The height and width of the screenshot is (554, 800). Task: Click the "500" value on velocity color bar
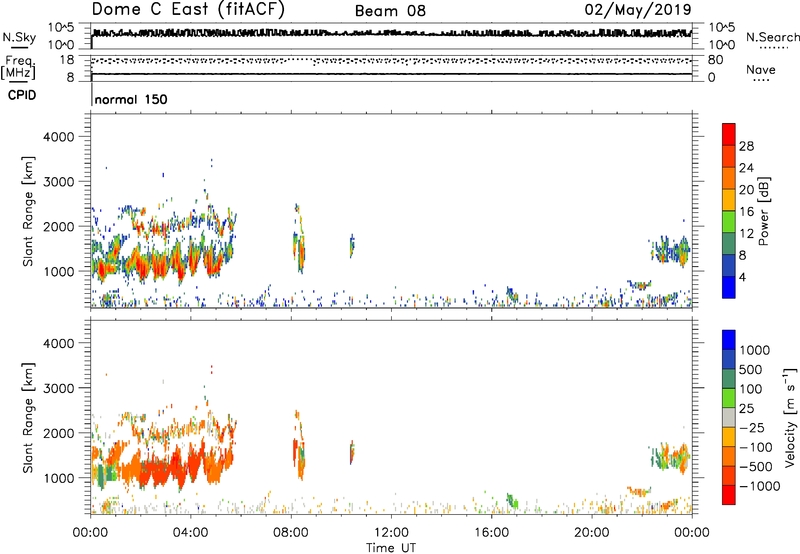point(753,369)
